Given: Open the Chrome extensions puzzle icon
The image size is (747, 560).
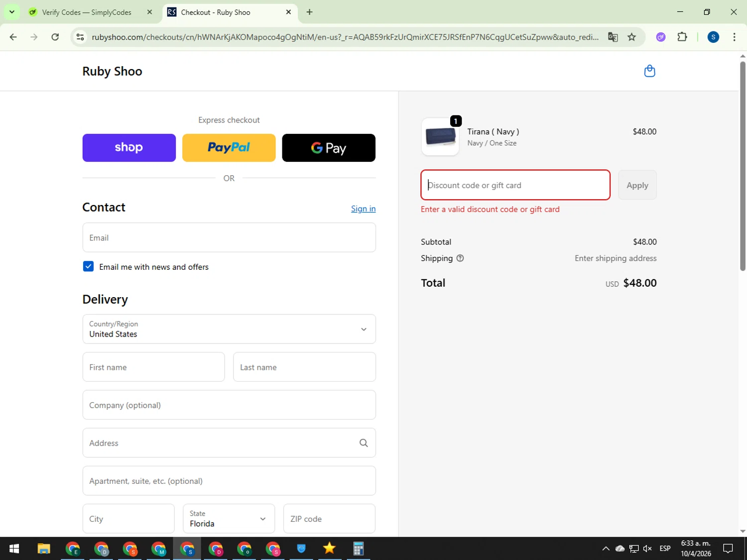Looking at the screenshot, I should click(x=682, y=37).
